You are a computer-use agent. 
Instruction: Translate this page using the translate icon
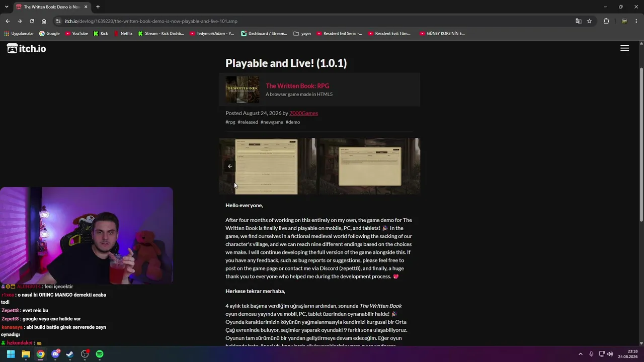[x=578, y=21]
